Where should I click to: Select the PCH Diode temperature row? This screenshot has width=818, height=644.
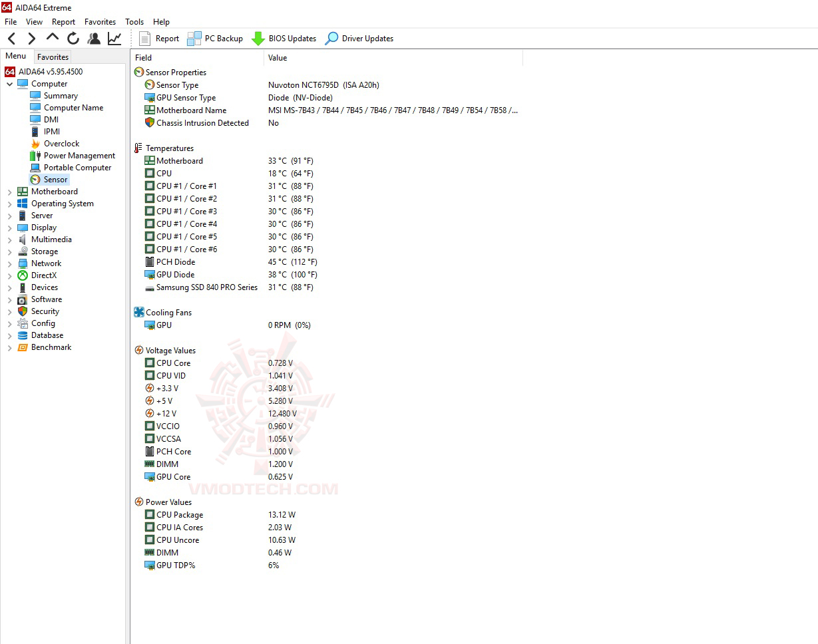pos(327,262)
